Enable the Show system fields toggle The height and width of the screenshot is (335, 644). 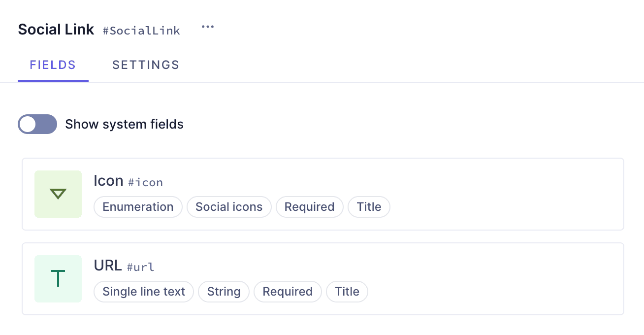(x=37, y=124)
